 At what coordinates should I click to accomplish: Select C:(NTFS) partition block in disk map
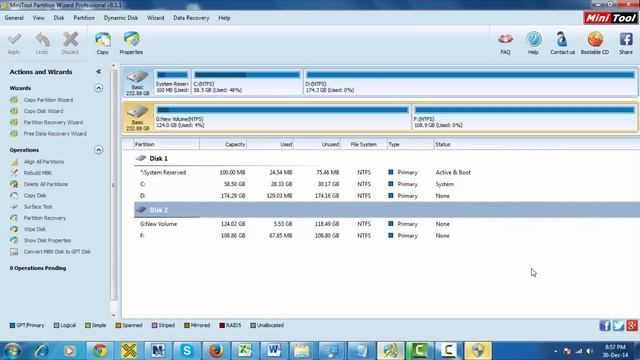click(247, 82)
